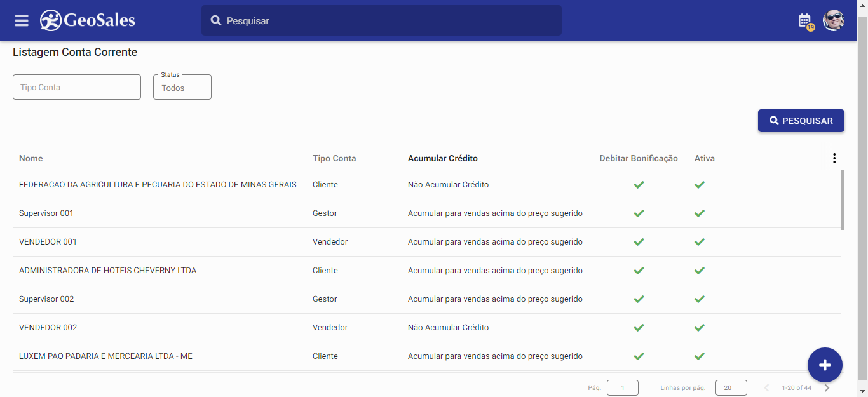This screenshot has width=868, height=397.
Task: Select FEDERACAO DA AGRICULTURA E PECUARIA row name
Action: tap(158, 185)
